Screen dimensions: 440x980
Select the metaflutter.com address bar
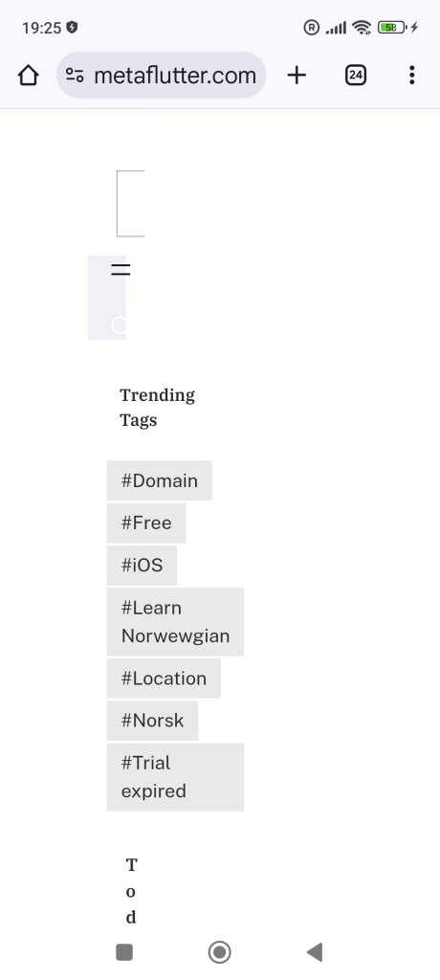(x=162, y=76)
